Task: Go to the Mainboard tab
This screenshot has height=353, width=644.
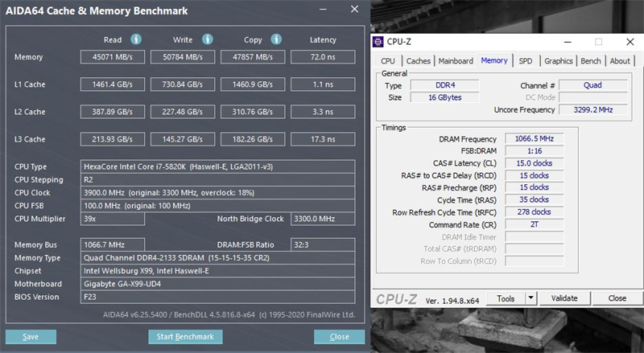Action: (x=456, y=61)
